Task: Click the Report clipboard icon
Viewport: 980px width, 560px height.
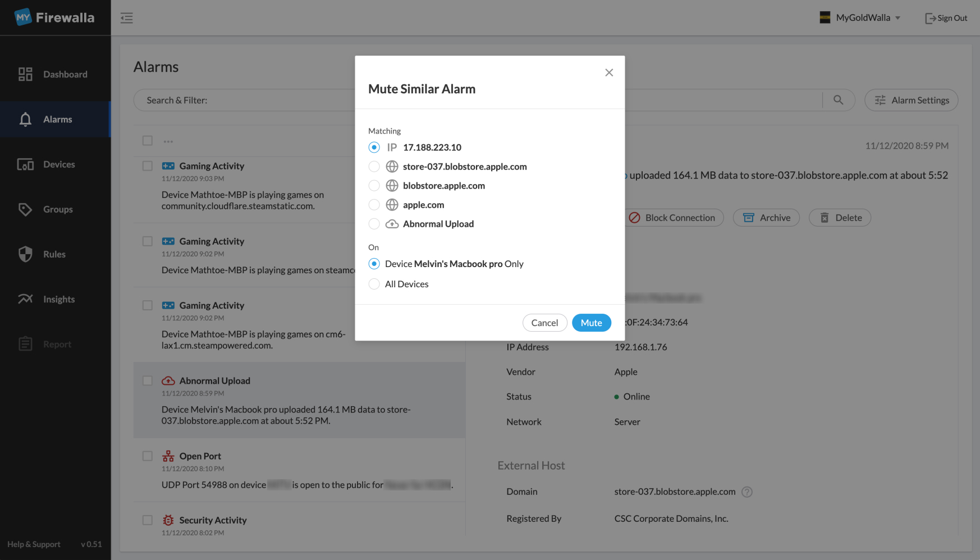Action: coord(25,344)
